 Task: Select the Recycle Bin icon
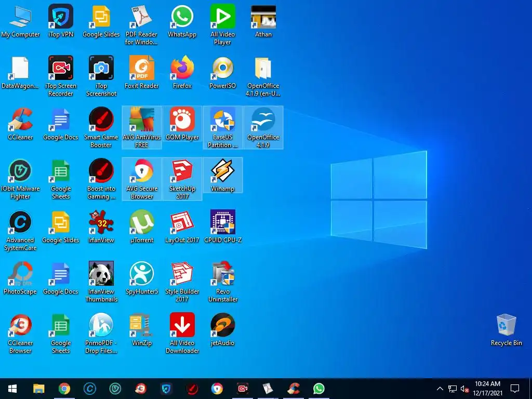tap(506, 330)
